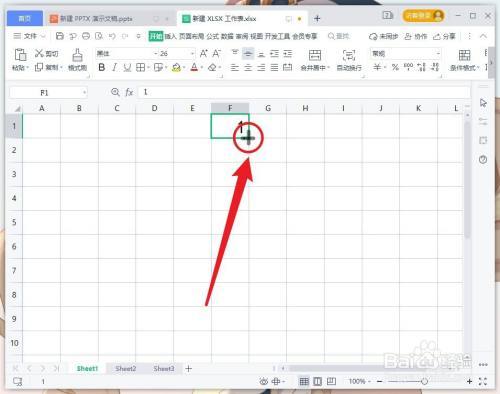Viewport: 500px width, 394px height.
Task: Toggle italic formatting
Action: (x=114, y=68)
